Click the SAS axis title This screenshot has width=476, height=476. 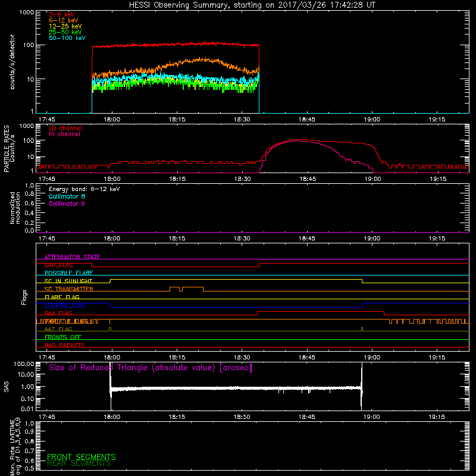tap(7, 387)
